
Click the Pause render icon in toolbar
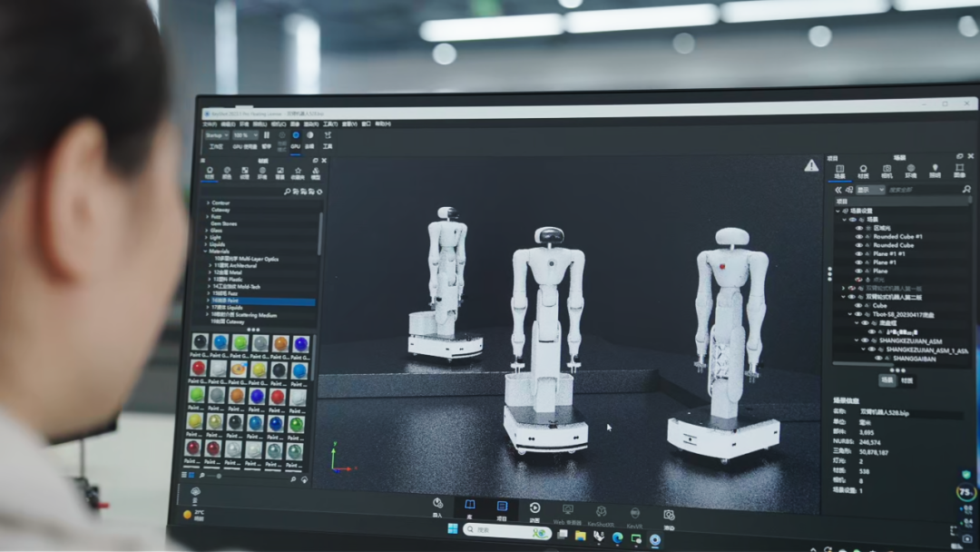point(267,135)
